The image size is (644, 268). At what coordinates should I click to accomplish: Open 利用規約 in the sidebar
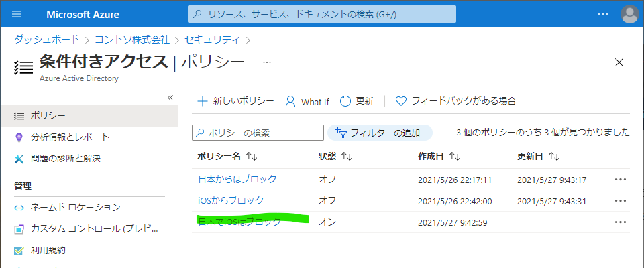click(x=48, y=250)
